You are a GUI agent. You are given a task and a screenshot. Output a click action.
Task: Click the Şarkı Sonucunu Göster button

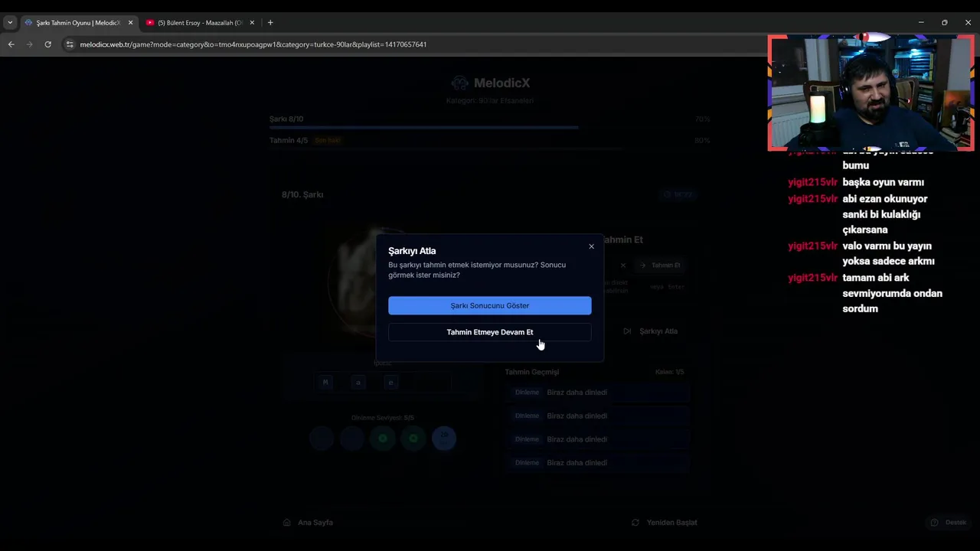pos(490,305)
